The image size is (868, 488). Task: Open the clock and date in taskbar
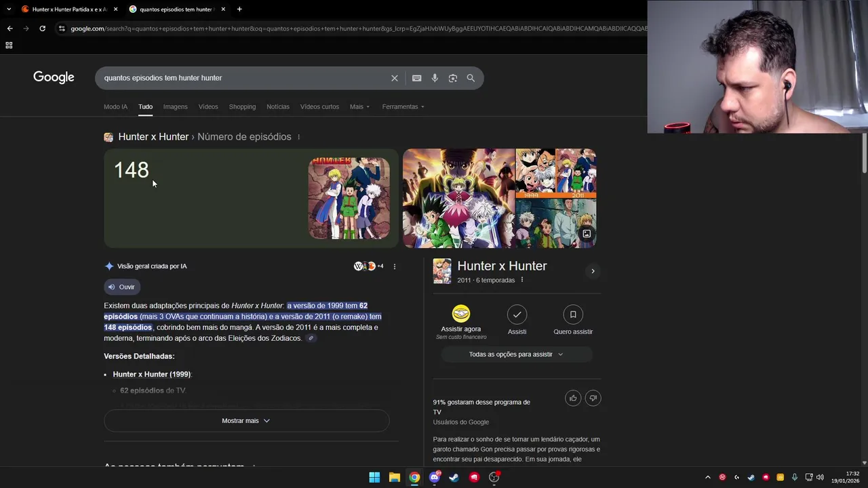[845, 477]
